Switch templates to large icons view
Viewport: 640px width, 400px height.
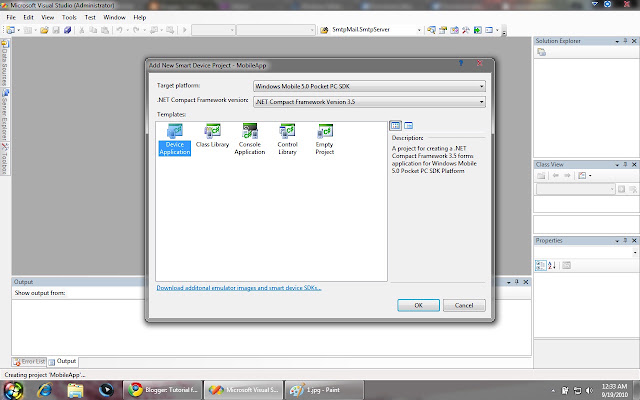(396, 126)
